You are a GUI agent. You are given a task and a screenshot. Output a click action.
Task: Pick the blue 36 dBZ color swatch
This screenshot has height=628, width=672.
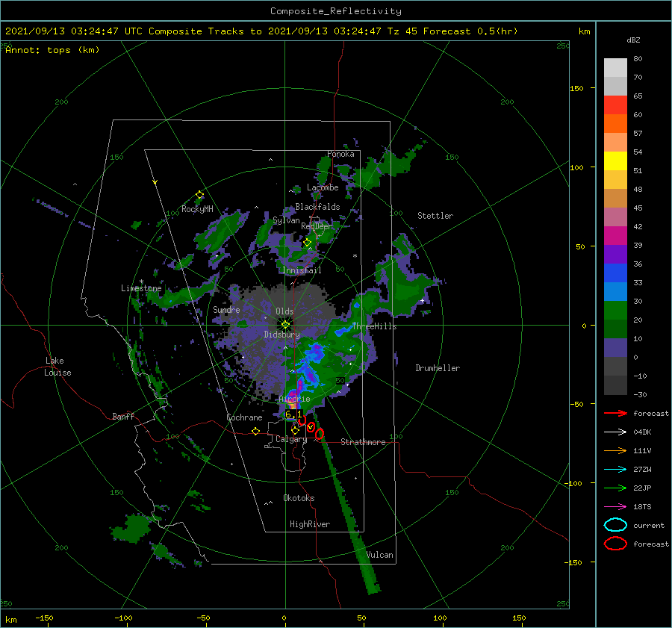[615, 273]
